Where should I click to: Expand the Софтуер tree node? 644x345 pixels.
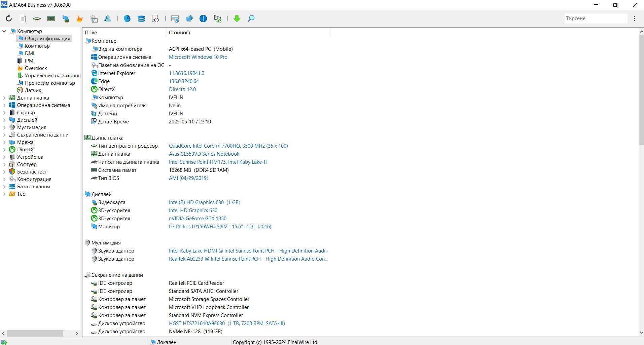coord(4,164)
